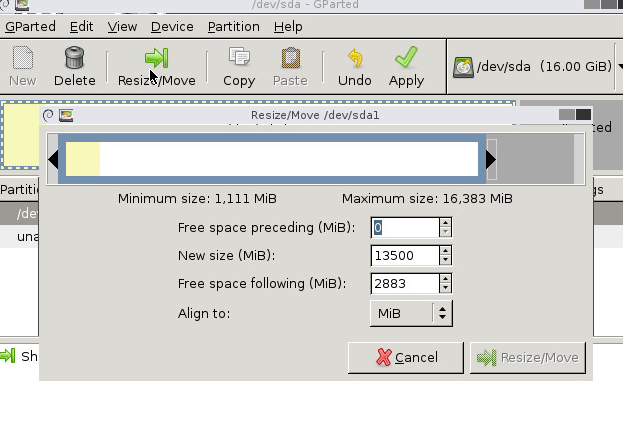
Task: Click the Cancel button in dialog
Action: [x=406, y=358]
